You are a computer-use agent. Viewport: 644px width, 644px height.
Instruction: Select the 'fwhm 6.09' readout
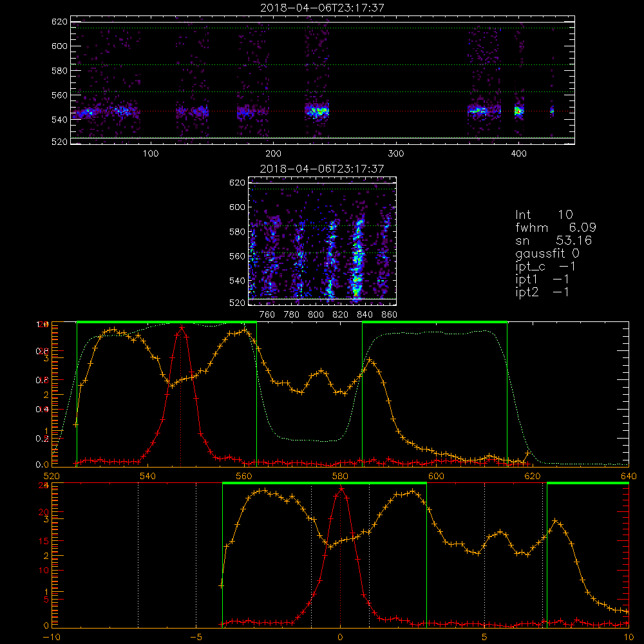click(x=556, y=227)
